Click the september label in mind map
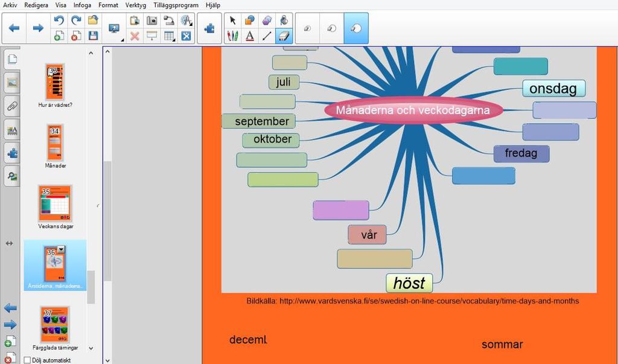Image resolution: width=618 pixels, height=364 pixels. click(258, 121)
